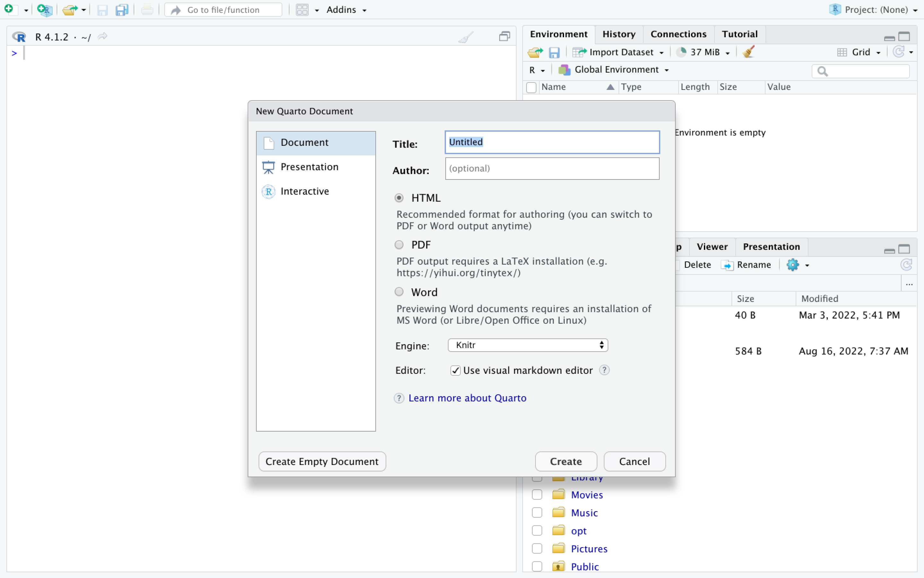Toggle the select-all checkbox in Environment header
Image resolution: width=924 pixels, height=578 pixels.
pos(531,87)
